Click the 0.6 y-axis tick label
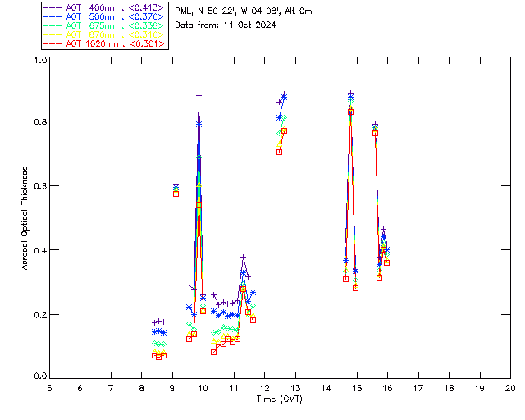 (40, 186)
